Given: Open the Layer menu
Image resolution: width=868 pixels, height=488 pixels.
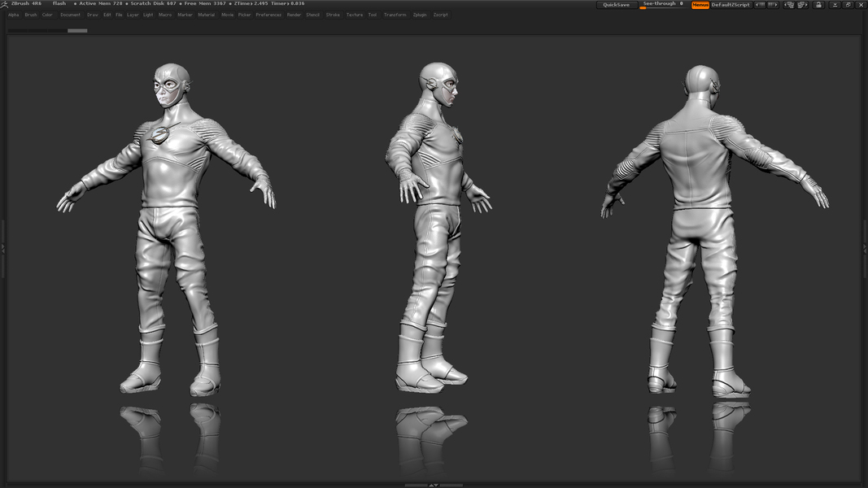Looking at the screenshot, I should click(x=133, y=15).
